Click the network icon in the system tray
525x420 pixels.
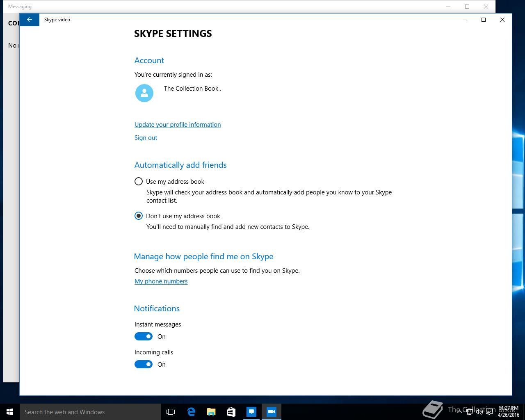tap(470, 412)
